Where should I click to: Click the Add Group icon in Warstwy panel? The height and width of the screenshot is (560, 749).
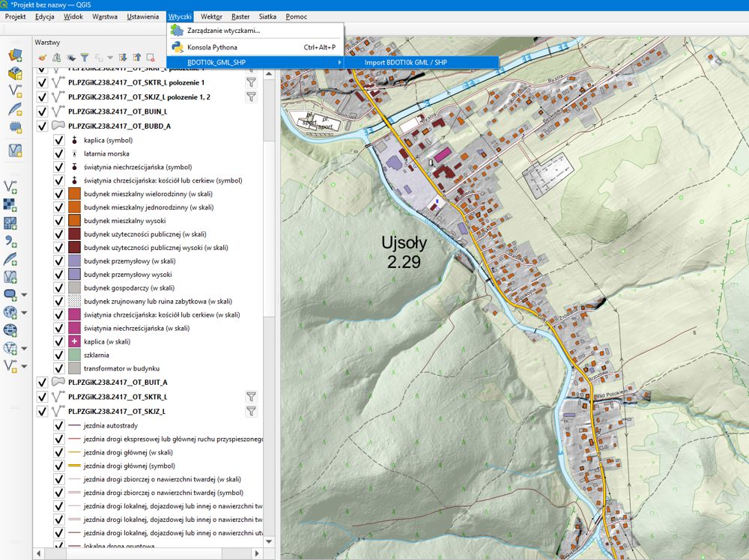(x=56, y=58)
